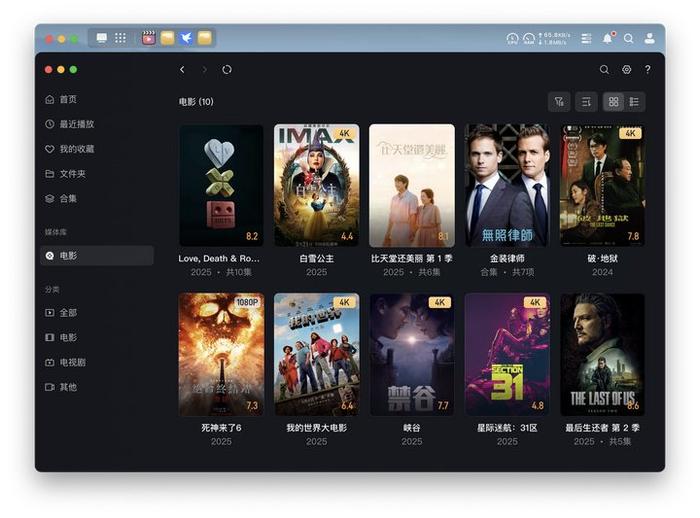Open the user account icon in taskbar

[x=650, y=39]
